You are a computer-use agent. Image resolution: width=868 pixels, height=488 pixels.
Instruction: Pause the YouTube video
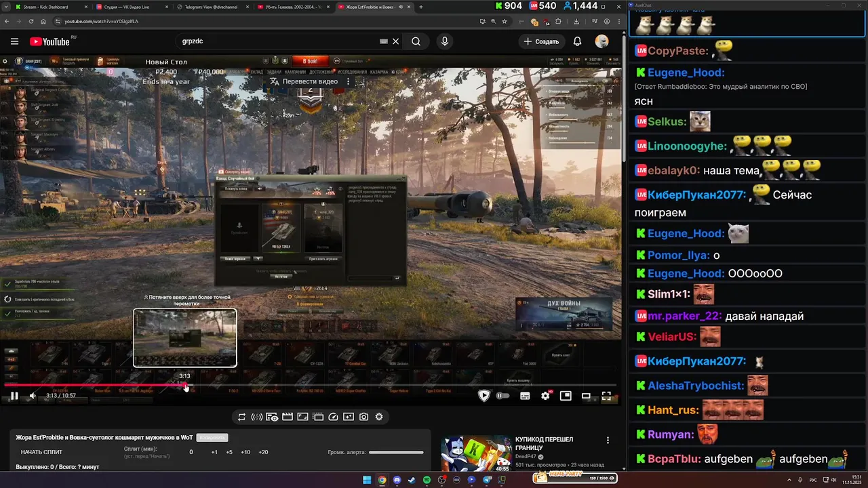(x=14, y=396)
